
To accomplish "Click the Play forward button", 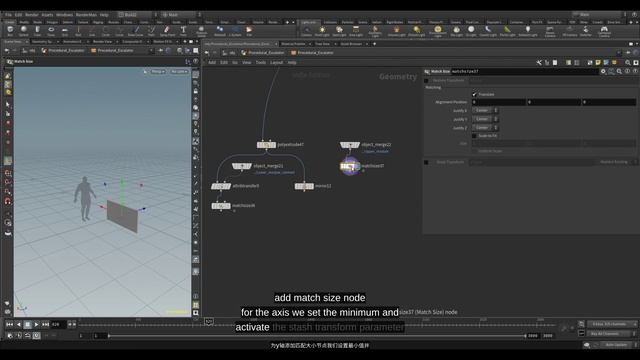I will (36, 324).
